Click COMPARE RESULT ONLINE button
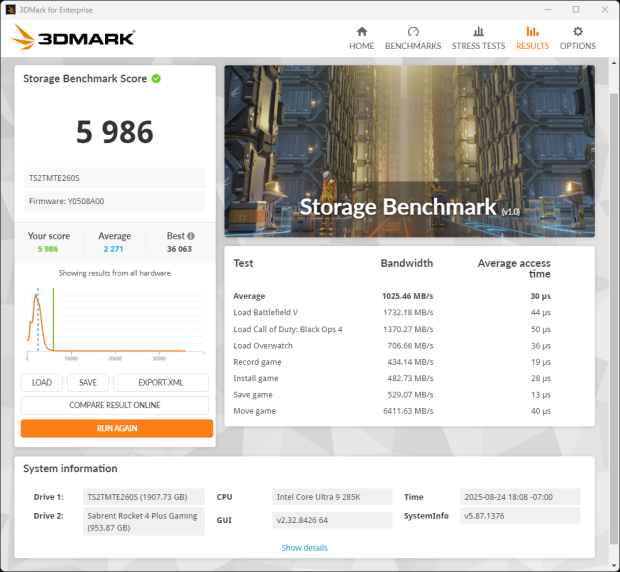The width and height of the screenshot is (620, 572). [115, 405]
